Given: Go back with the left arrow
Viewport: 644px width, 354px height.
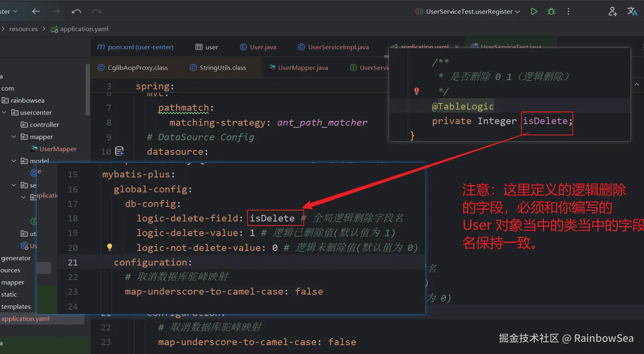Looking at the screenshot, I should tap(36, 11).
